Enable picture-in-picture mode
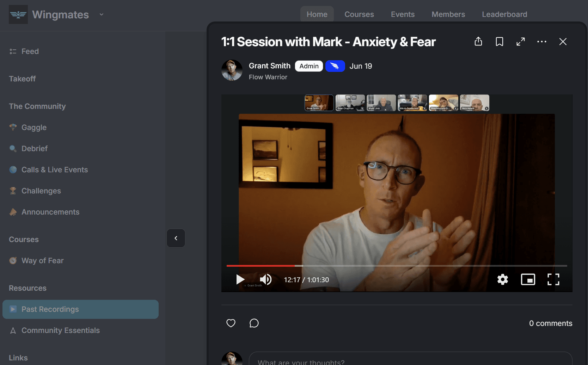The height and width of the screenshot is (365, 588). pyautogui.click(x=528, y=279)
